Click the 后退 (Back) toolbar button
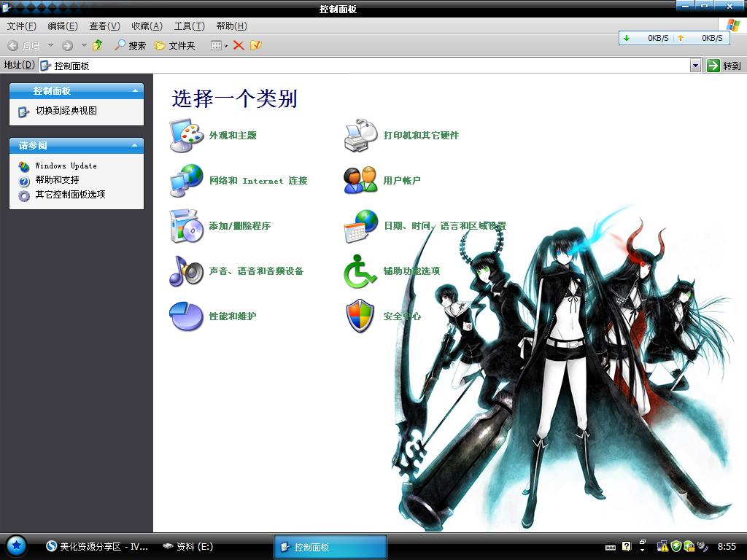 pyautogui.click(x=24, y=46)
